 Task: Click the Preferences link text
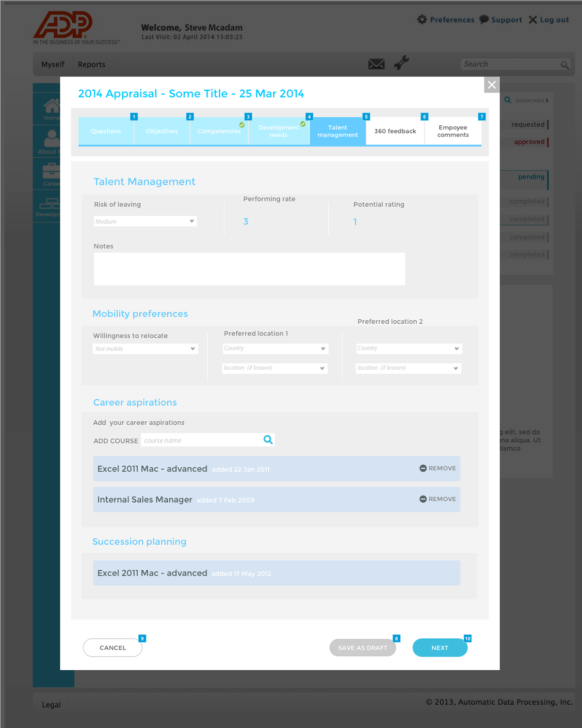(x=452, y=19)
